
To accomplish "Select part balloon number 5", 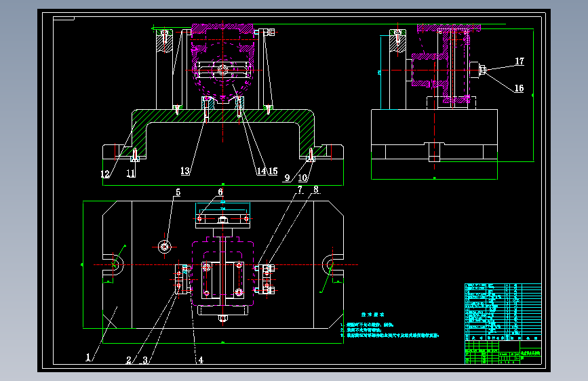I will pos(178,193).
